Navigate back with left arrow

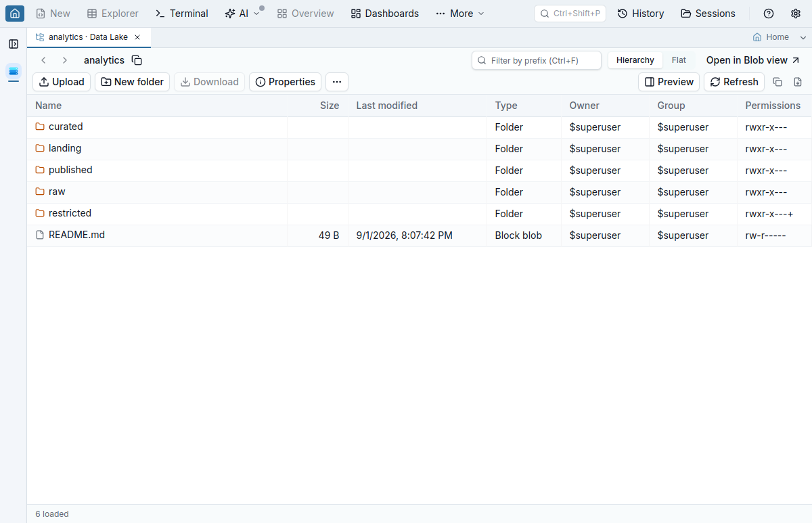point(43,60)
